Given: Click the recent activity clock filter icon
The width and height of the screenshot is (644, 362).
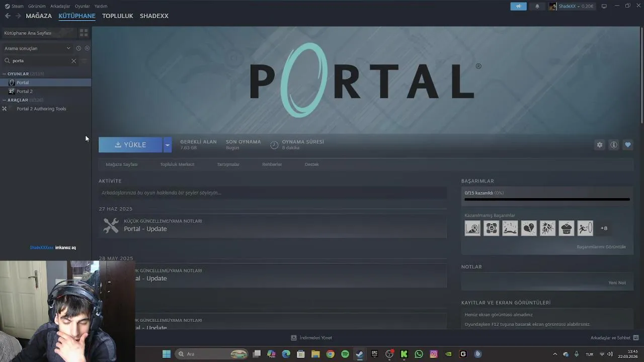Looking at the screenshot, I should [78, 48].
